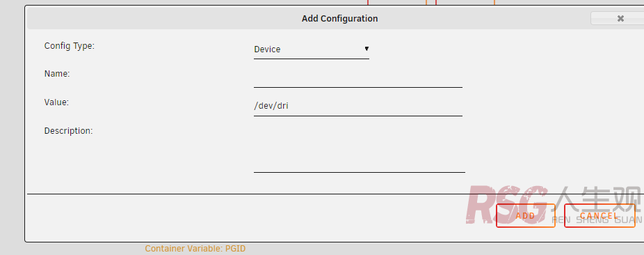Select the Container Variable: PGID entry
The width and height of the screenshot is (644, 255).
click(x=195, y=249)
